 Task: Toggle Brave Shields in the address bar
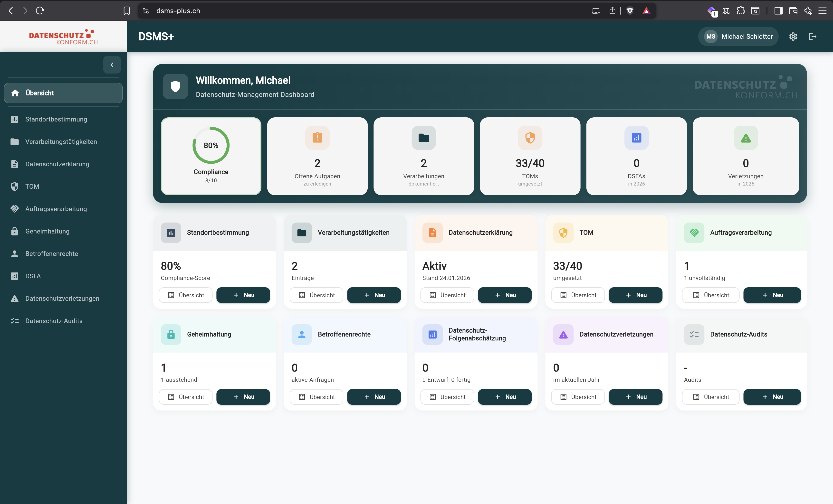coord(630,10)
